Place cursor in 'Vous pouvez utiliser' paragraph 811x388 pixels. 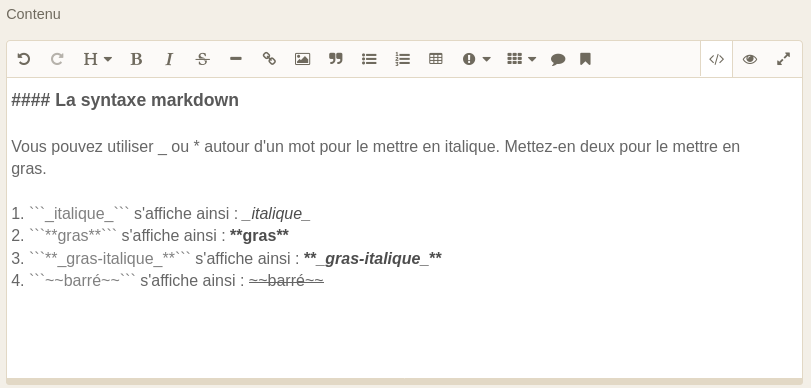click(376, 157)
